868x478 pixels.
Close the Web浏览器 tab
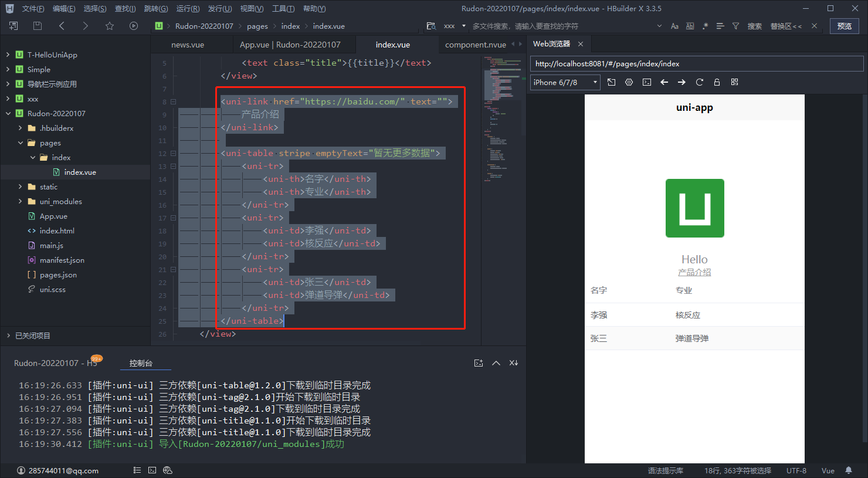pyautogui.click(x=581, y=44)
